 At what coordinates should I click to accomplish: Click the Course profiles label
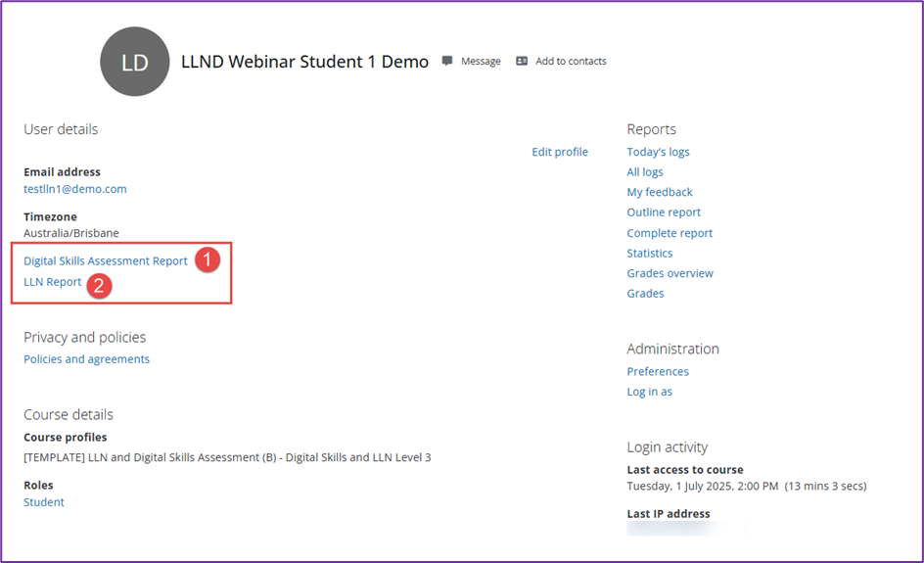pos(66,437)
